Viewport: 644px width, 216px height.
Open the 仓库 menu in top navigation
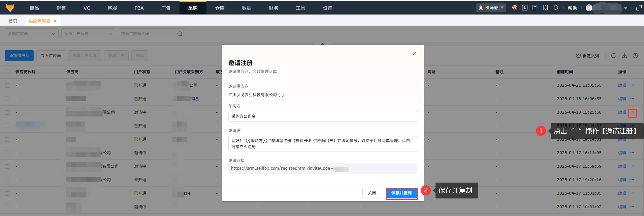coord(220,8)
